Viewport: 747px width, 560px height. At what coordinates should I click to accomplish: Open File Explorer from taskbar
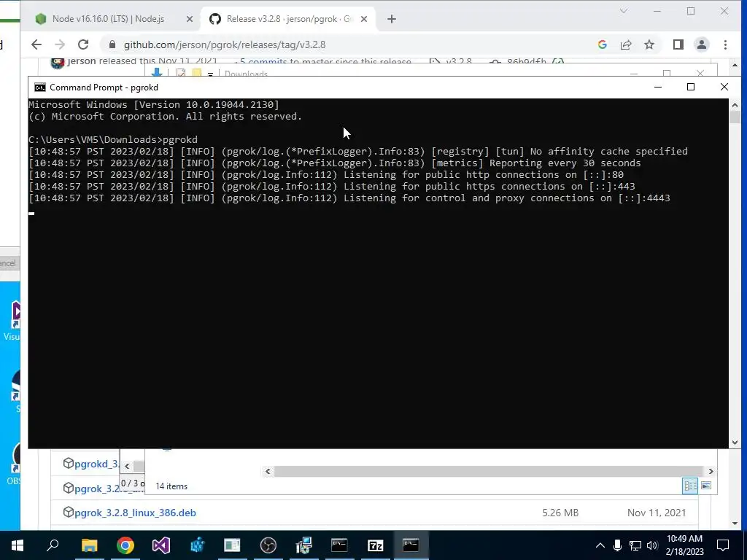(89, 545)
